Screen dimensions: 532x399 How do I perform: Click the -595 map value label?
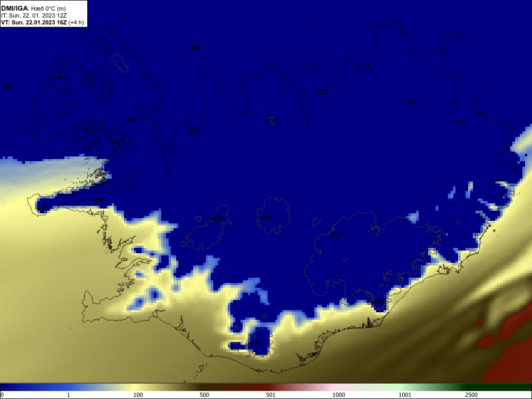click(266, 218)
